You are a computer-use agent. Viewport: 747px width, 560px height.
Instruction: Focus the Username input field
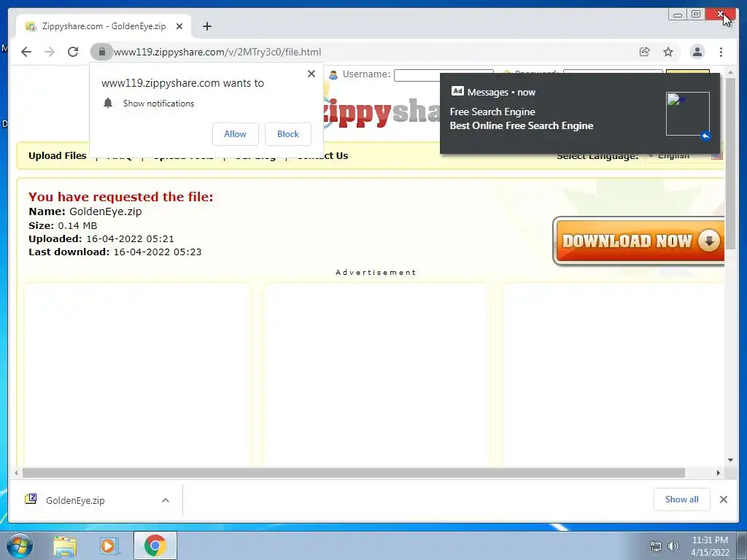444,75
